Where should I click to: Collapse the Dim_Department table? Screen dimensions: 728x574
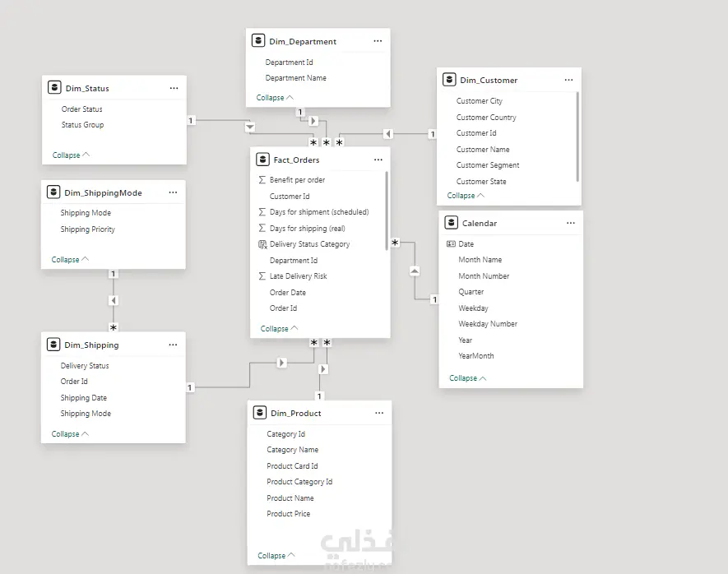[x=274, y=98]
